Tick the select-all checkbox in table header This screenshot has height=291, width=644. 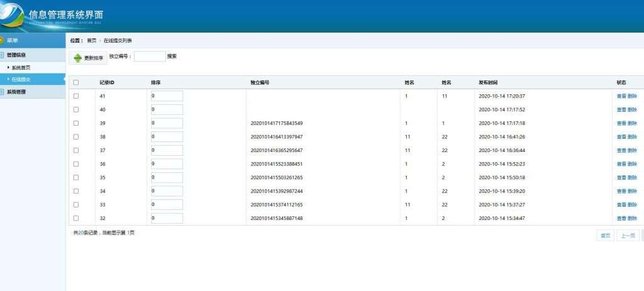[x=76, y=82]
